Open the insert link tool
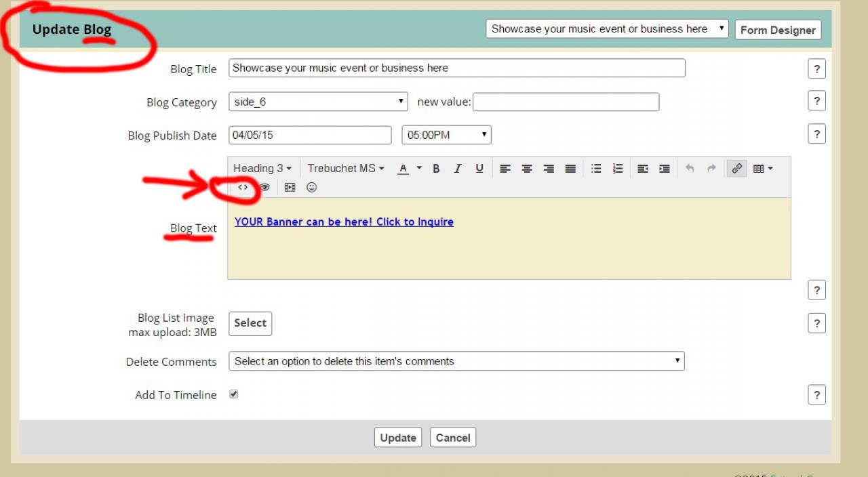This screenshot has width=868, height=477. (x=736, y=169)
